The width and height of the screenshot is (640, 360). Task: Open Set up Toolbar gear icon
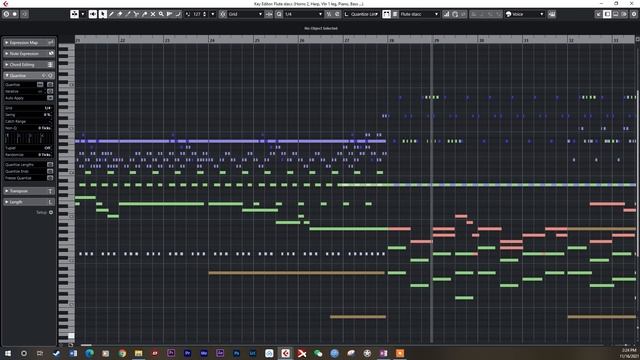(634, 14)
